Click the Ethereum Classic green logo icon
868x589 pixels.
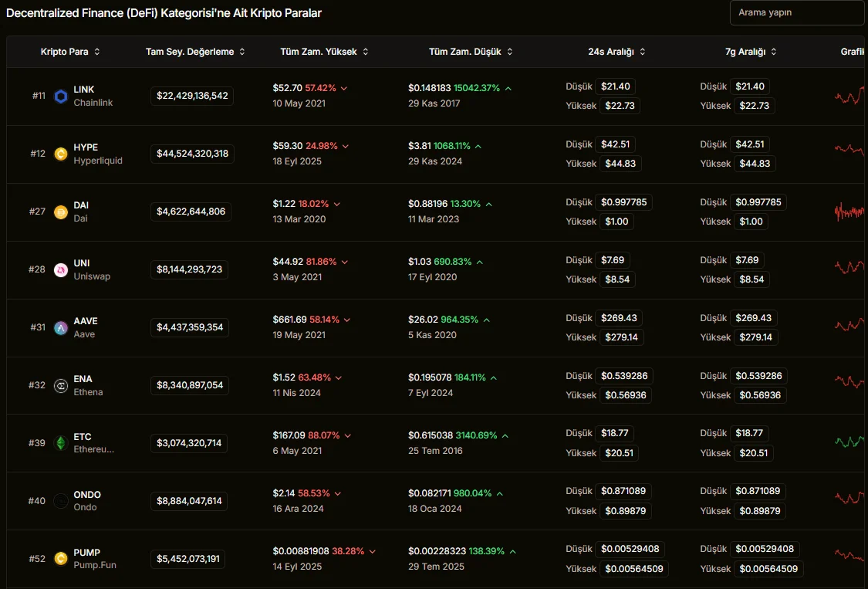point(61,444)
